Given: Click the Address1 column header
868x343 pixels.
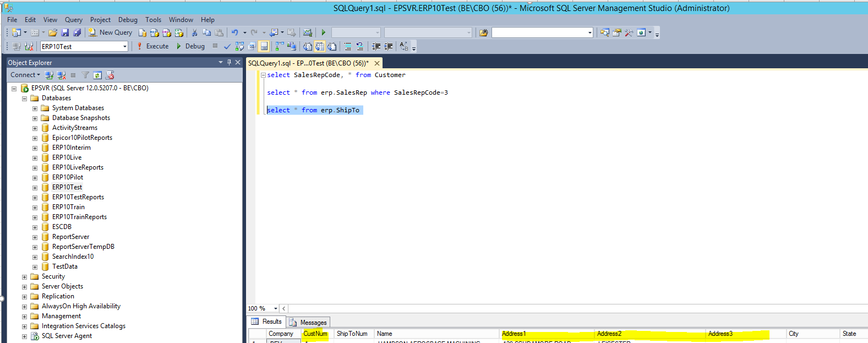Looking at the screenshot, I should 547,334.
